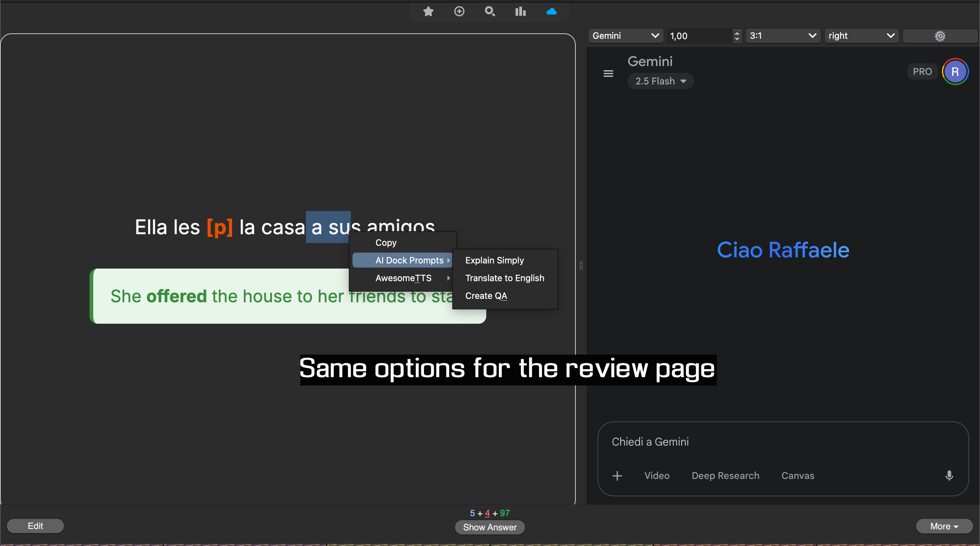Select Translate to English from the menu
Image resolution: width=980 pixels, height=546 pixels.
coord(504,278)
